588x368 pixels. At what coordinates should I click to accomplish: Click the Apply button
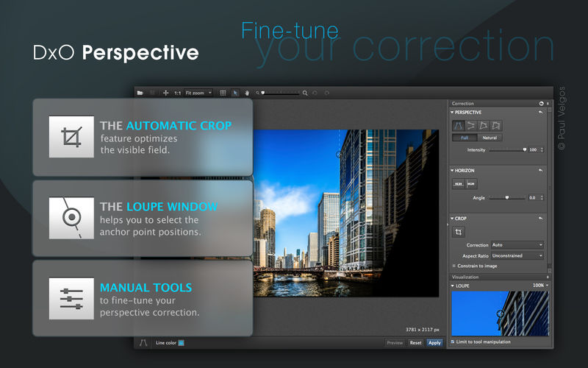pos(434,343)
